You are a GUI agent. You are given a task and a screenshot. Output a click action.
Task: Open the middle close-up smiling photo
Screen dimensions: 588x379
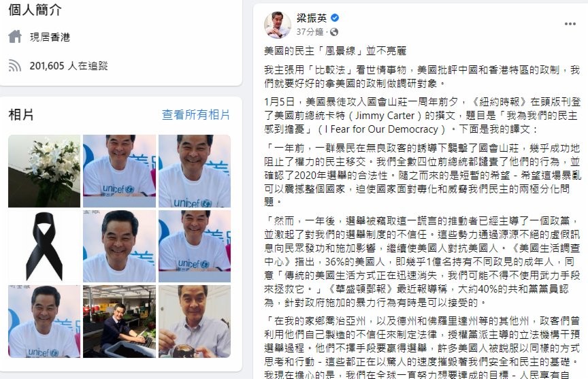pos(119,246)
